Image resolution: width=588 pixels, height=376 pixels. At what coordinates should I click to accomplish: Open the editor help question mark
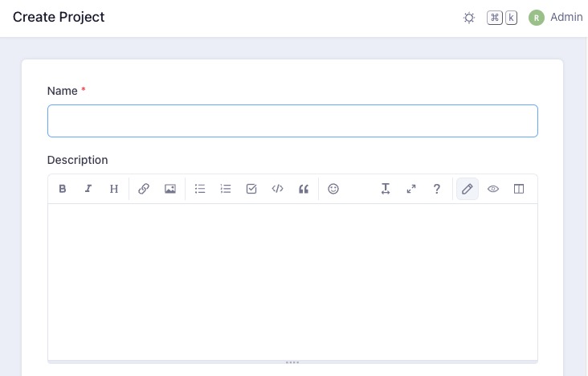pyautogui.click(x=437, y=189)
